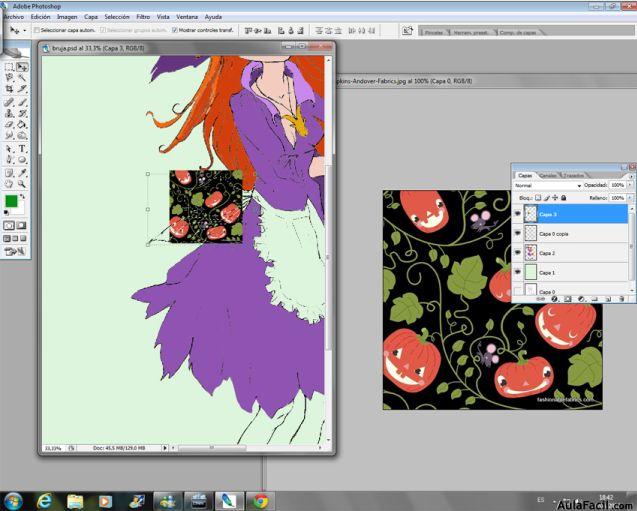Image resolution: width=637 pixels, height=511 pixels.
Task: Open the Normal blend mode dropdown
Action: coord(547,185)
